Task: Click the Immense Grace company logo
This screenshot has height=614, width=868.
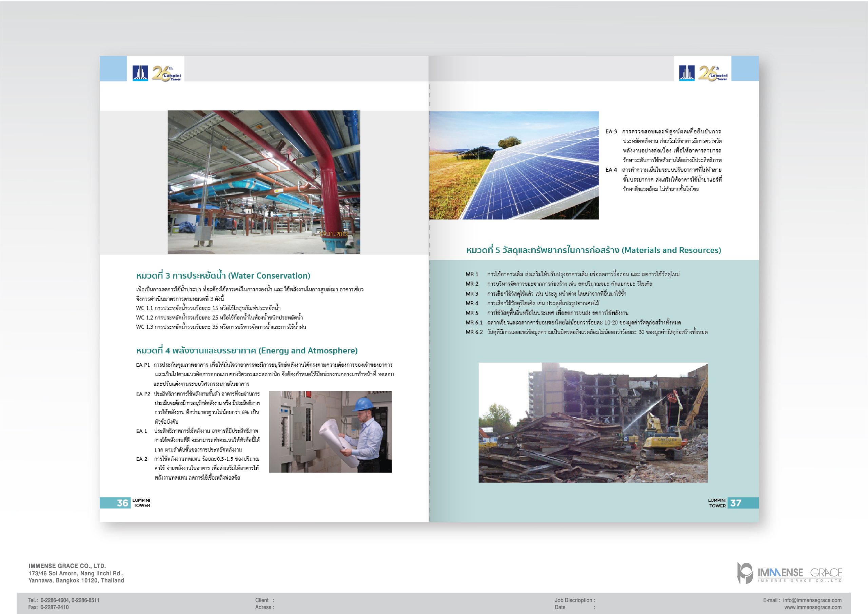Action: pyautogui.click(x=790, y=573)
